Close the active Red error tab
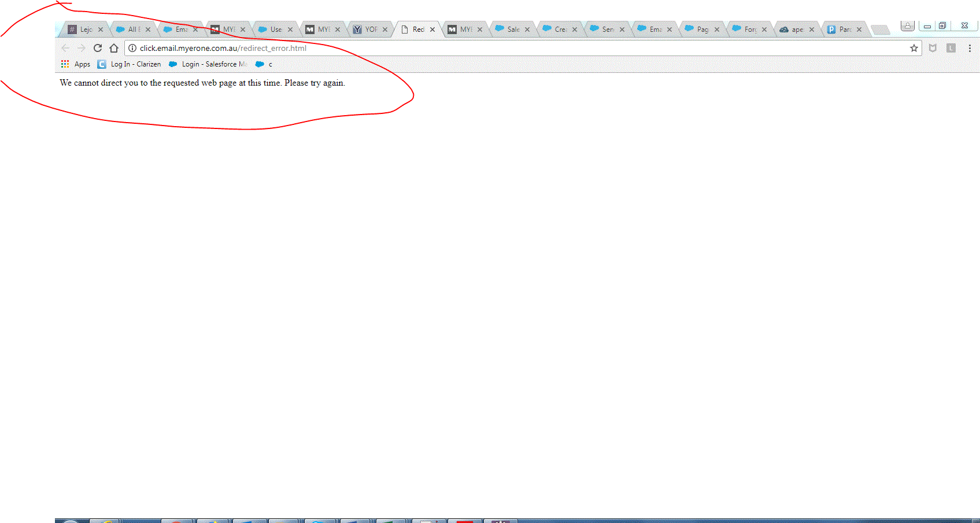This screenshot has height=523, width=980. 432,30
